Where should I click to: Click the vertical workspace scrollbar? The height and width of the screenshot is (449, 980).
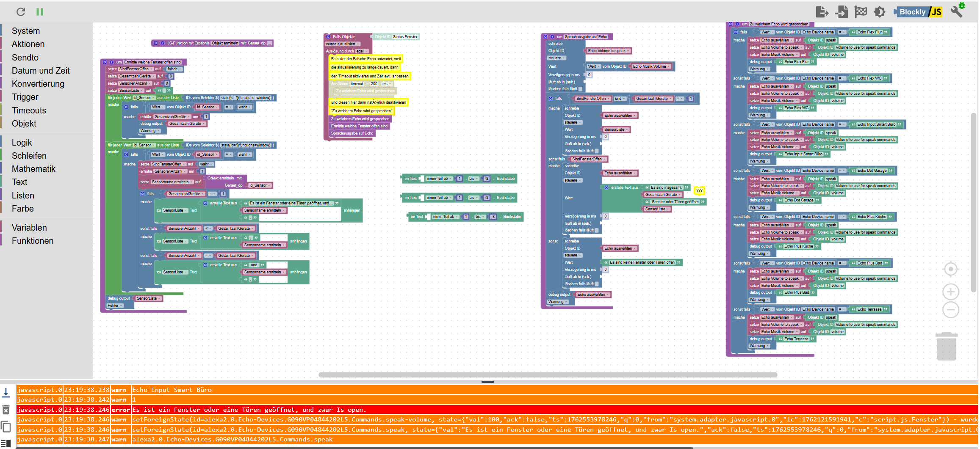click(973, 202)
